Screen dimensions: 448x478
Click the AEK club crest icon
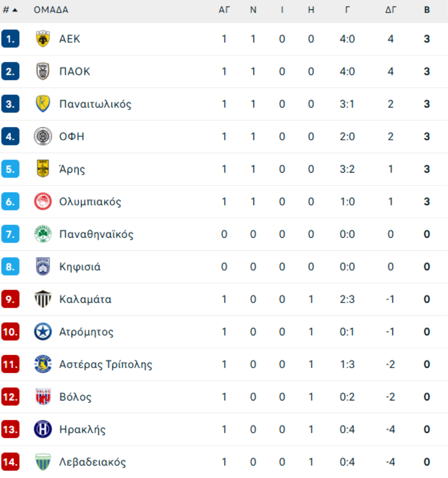pos(43,39)
